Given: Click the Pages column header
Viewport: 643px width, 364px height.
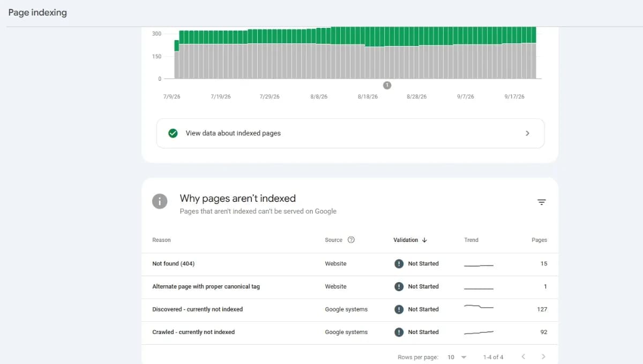Looking at the screenshot, I should tap(539, 240).
